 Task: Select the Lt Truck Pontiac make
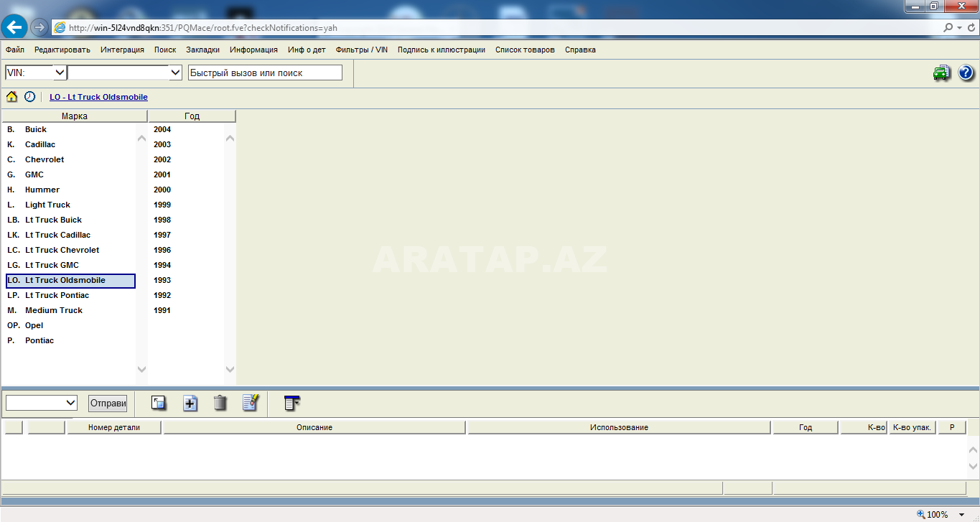[70, 295]
